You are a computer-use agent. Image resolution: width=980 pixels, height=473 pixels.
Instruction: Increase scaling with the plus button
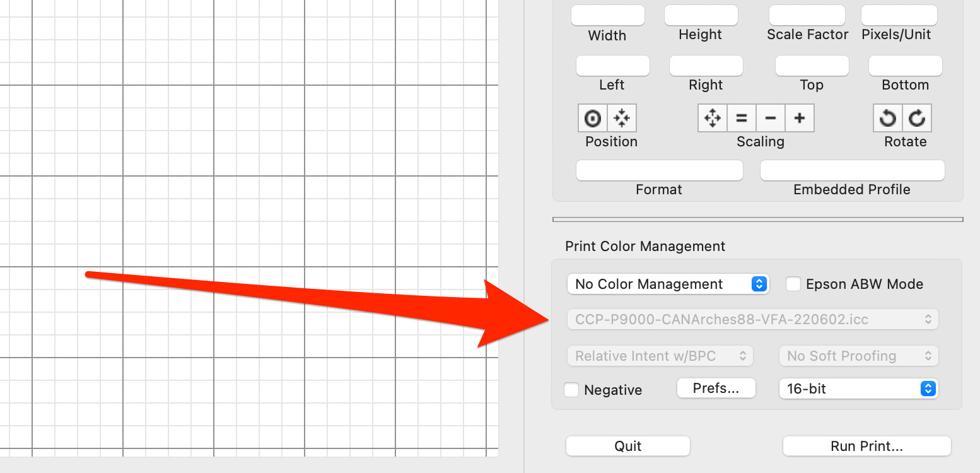[800, 118]
